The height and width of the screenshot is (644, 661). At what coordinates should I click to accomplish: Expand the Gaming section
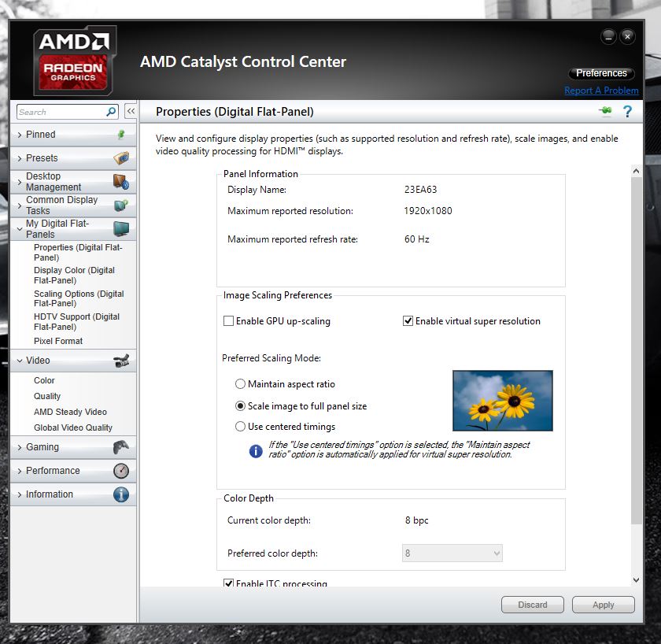[x=20, y=447]
